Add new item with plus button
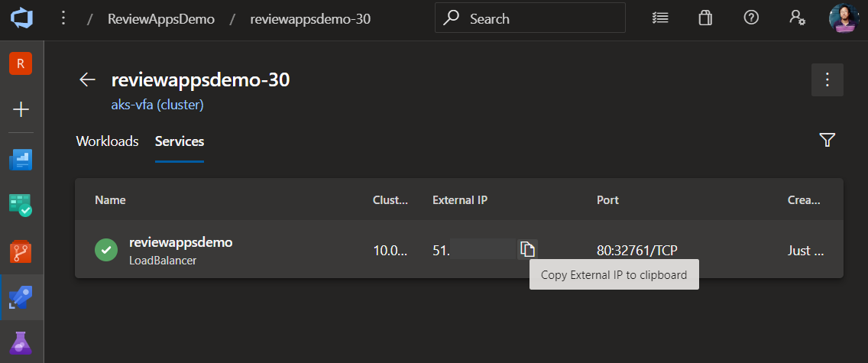This screenshot has width=868, height=363. (21, 109)
